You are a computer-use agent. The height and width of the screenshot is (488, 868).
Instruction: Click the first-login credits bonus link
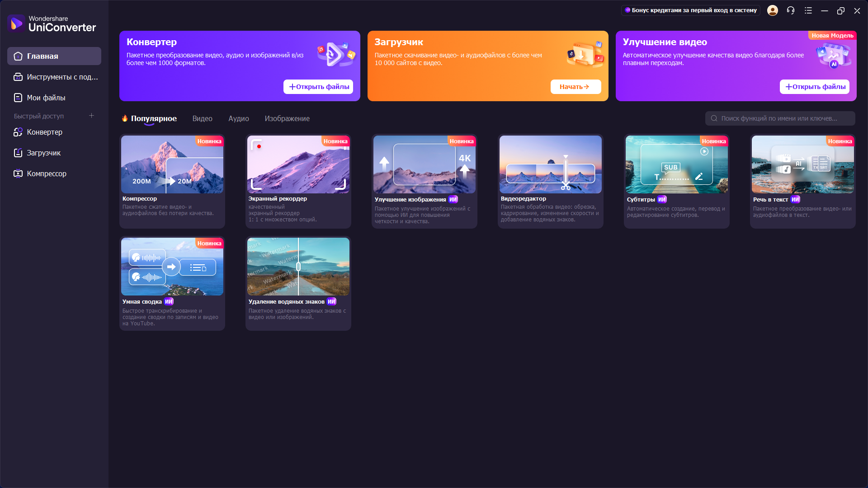tap(690, 10)
